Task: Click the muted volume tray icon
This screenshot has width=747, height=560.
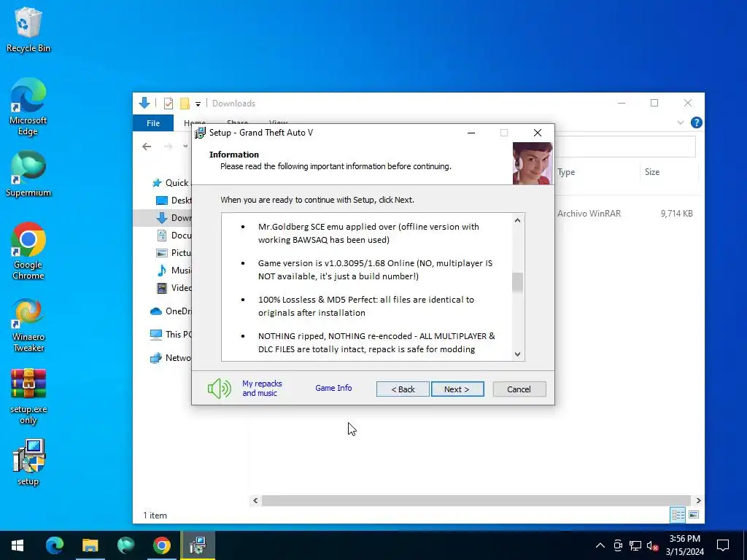Action: pos(652,545)
